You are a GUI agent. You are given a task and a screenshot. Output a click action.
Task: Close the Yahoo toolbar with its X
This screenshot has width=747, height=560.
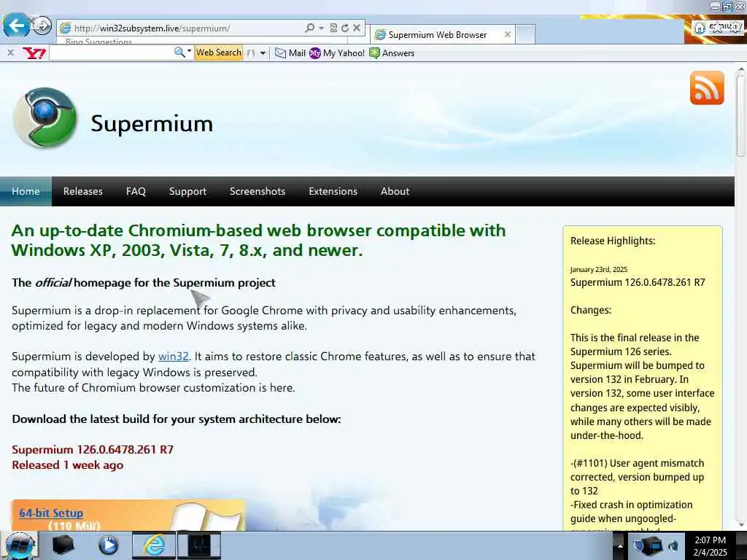click(x=10, y=52)
